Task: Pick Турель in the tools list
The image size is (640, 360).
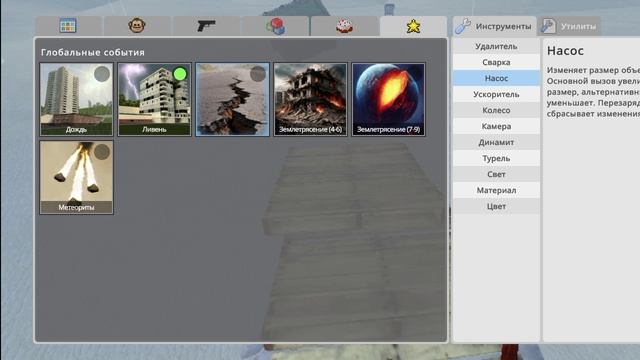Action: pos(496,158)
